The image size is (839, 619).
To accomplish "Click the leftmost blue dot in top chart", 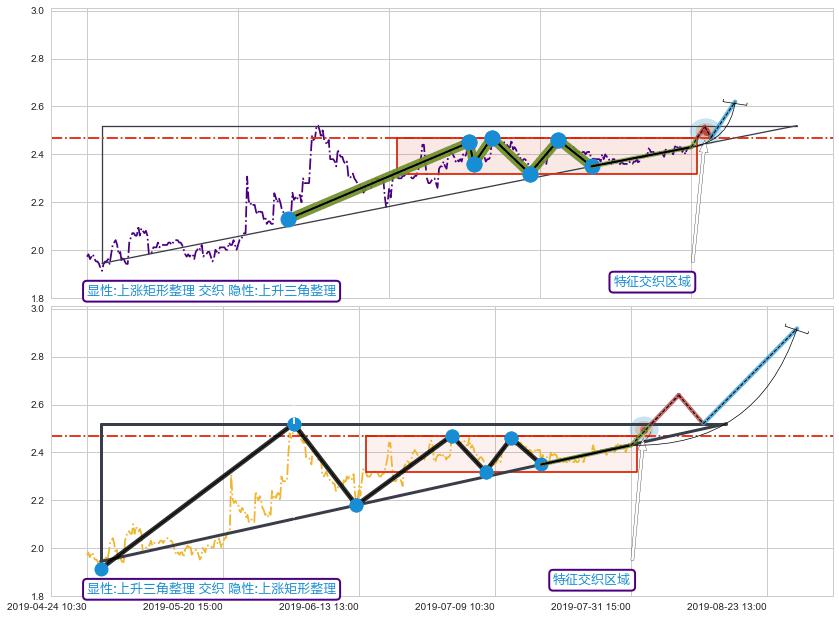I will click(288, 219).
